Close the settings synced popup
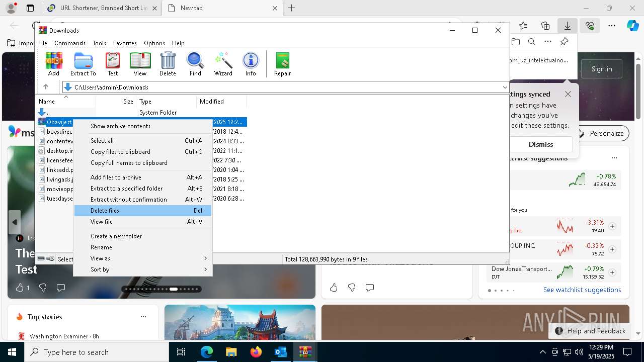The image size is (644, 362). (x=568, y=94)
